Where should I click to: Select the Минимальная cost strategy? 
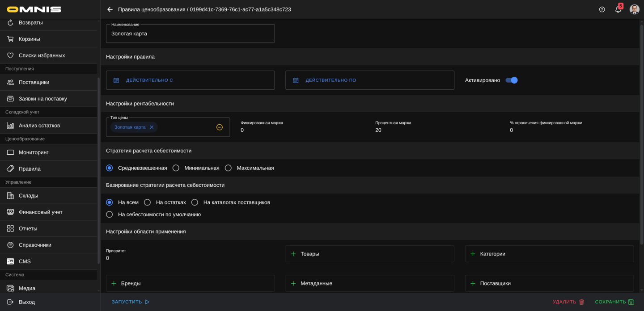[176, 168]
